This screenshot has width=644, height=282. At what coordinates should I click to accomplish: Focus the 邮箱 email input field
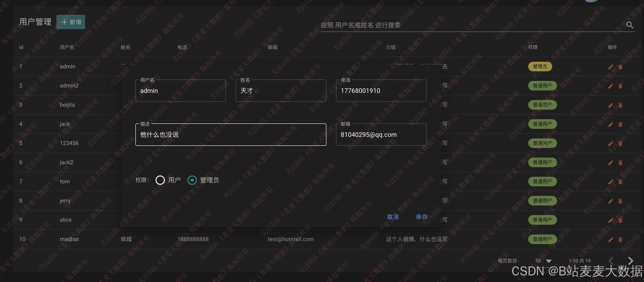click(x=381, y=135)
